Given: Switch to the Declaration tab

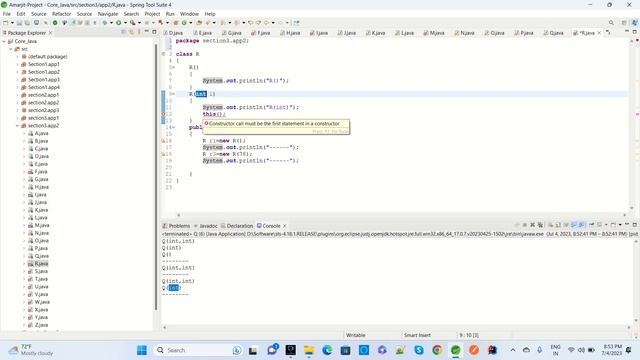Looking at the screenshot, I should click(237, 226).
